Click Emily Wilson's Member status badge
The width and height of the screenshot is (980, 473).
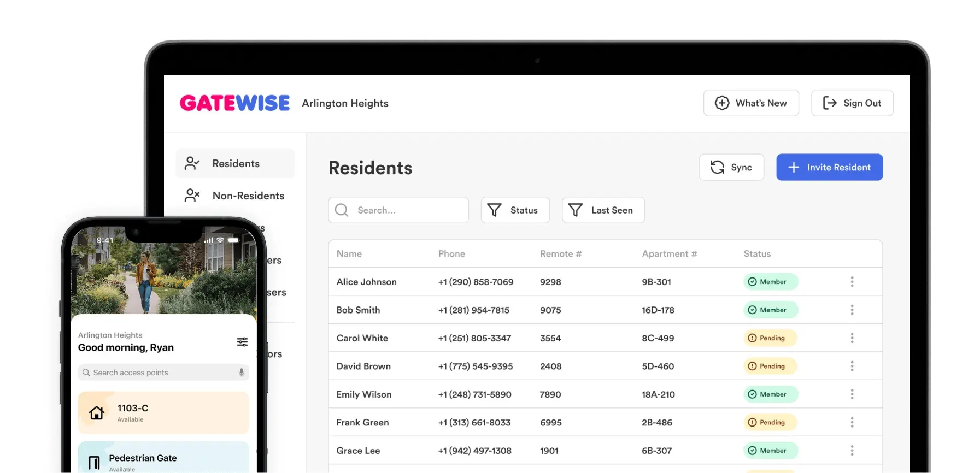771,394
